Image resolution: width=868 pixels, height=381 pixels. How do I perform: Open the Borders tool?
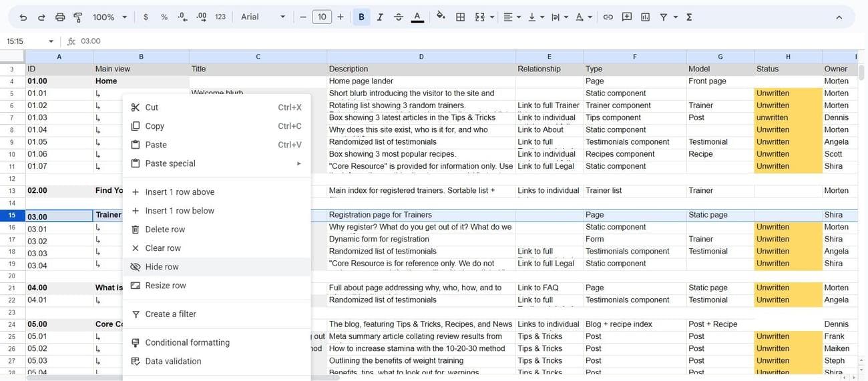[460, 17]
